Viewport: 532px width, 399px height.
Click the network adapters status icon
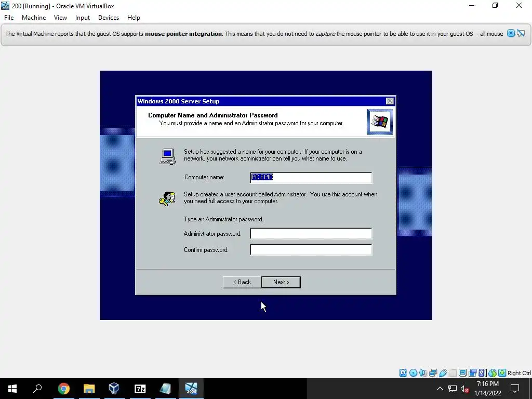[433, 373]
